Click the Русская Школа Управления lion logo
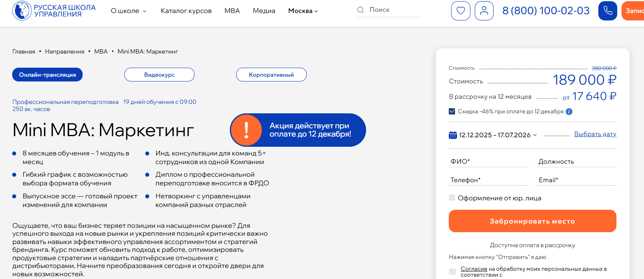Screen dimensions: 644x279 pyautogui.click(x=22, y=11)
